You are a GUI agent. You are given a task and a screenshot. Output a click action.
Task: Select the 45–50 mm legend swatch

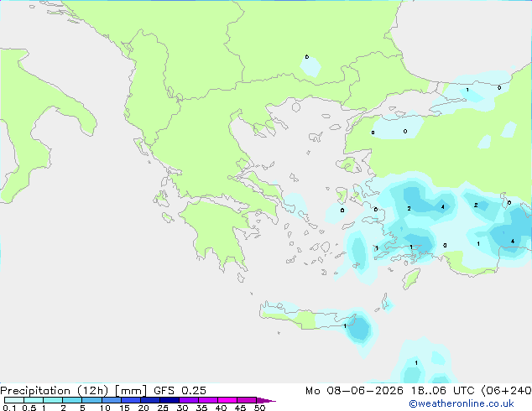(x=247, y=400)
